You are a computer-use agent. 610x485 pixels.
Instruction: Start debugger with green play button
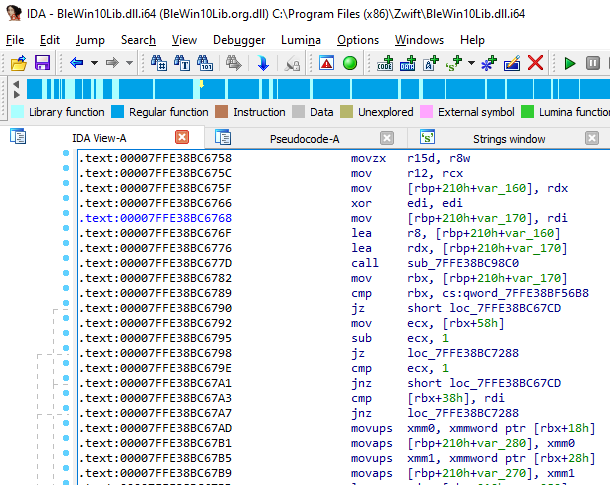point(570,63)
